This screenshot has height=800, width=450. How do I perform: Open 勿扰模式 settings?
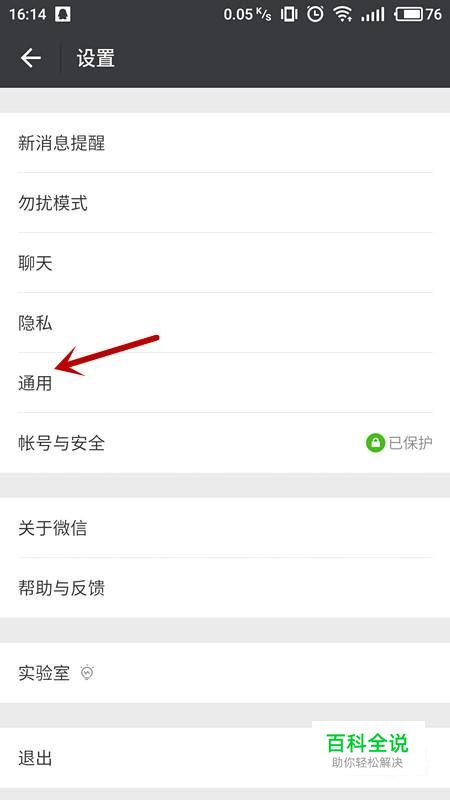(225, 203)
